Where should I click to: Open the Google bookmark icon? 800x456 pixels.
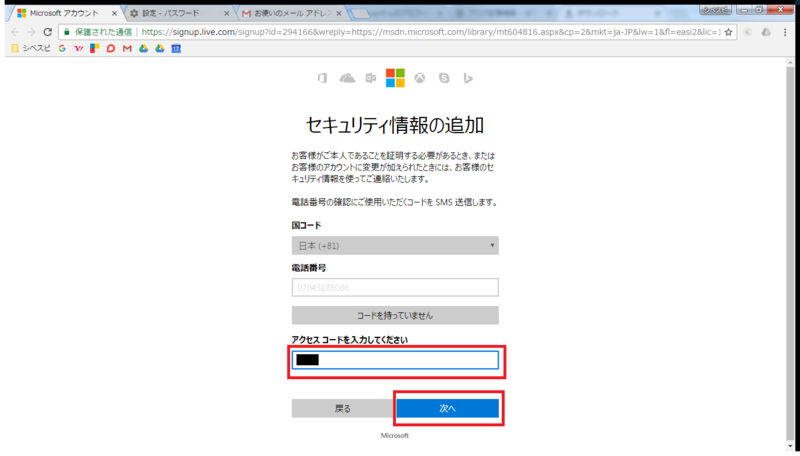tap(62, 48)
